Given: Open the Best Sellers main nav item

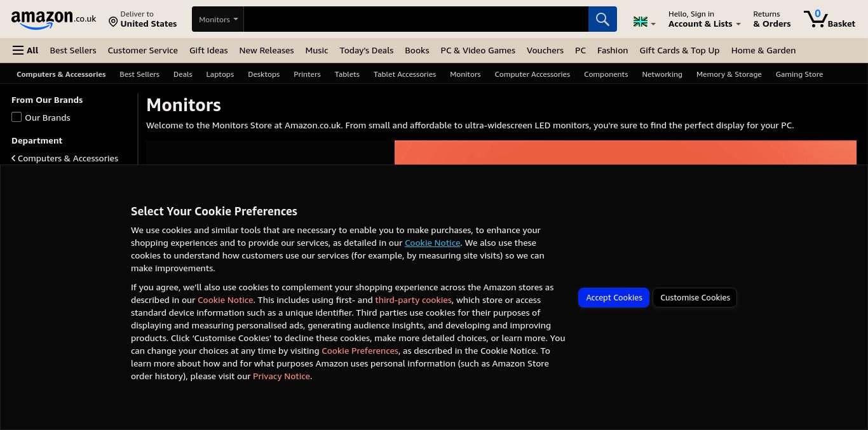Looking at the screenshot, I should coord(73,50).
